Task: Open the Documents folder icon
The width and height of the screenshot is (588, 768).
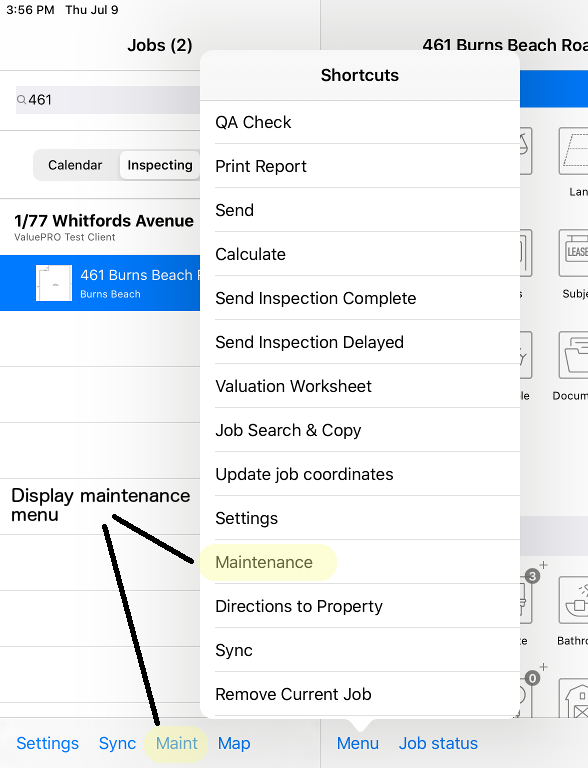Action: (x=573, y=355)
